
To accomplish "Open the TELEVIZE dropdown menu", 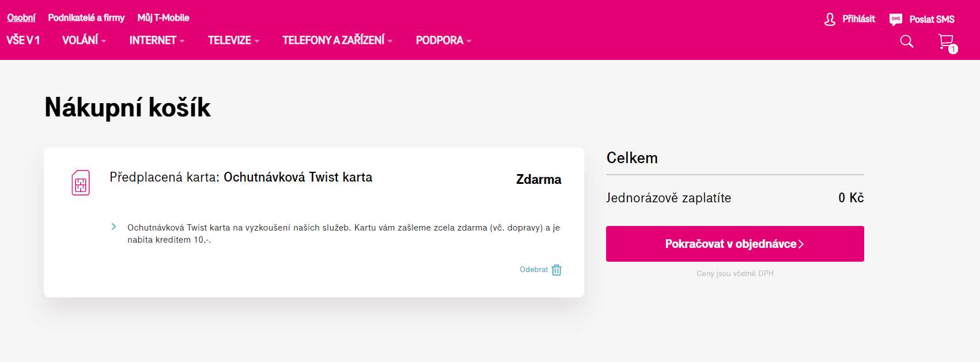I will tap(233, 40).
